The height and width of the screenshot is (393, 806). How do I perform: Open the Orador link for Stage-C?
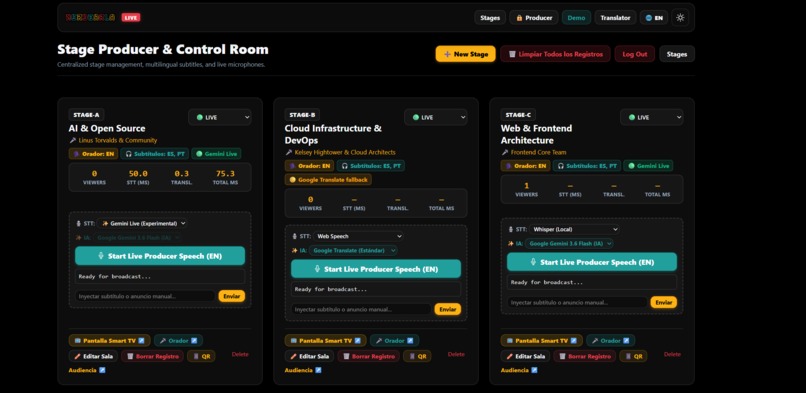610,341
